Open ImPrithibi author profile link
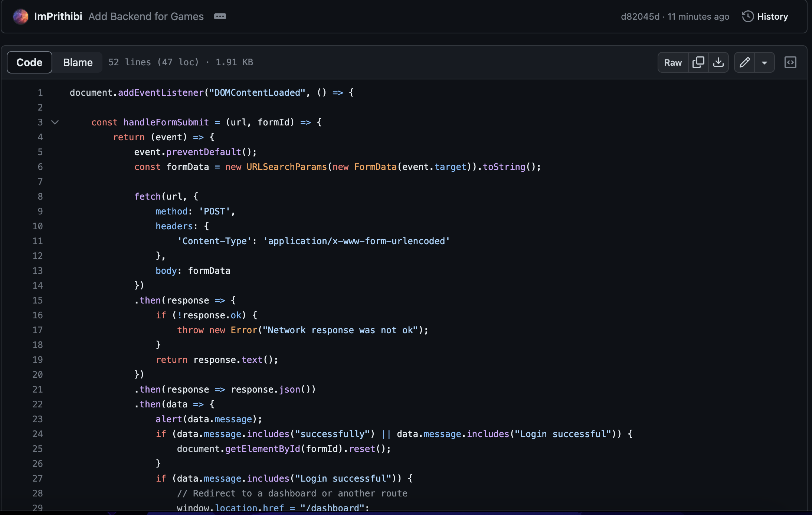Image resolution: width=812 pixels, height=515 pixels. click(58, 16)
